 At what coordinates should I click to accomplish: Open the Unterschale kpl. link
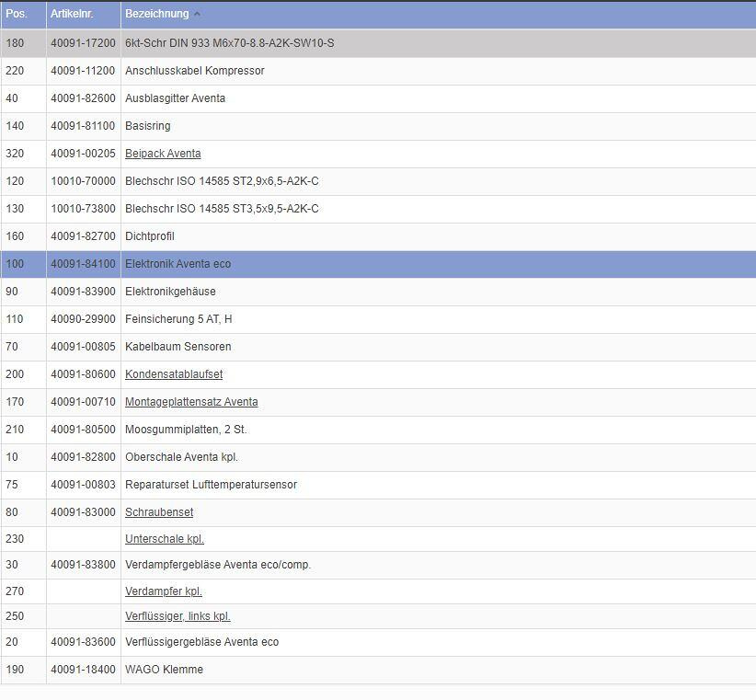(x=165, y=539)
